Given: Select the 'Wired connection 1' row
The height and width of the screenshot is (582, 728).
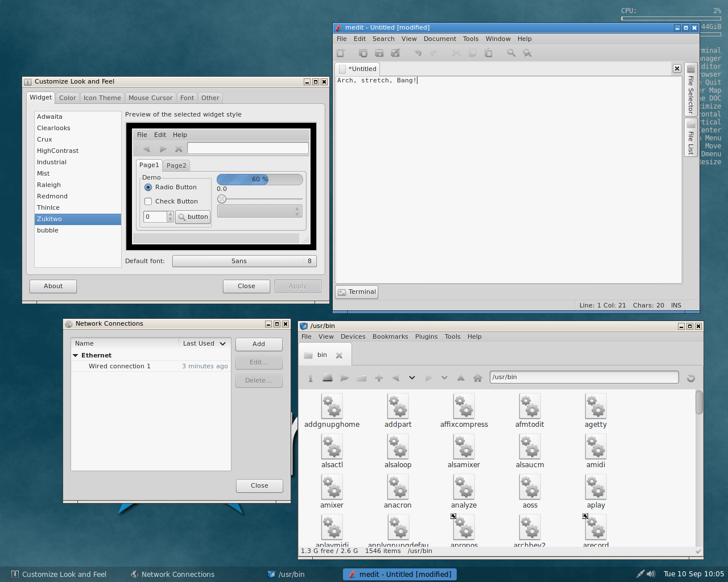Looking at the screenshot, I should pyautogui.click(x=151, y=366).
